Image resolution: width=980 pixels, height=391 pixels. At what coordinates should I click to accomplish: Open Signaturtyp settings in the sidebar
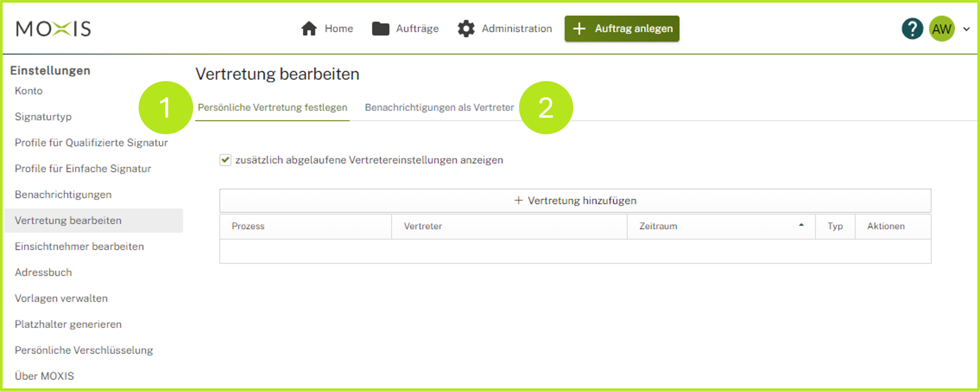coord(43,117)
